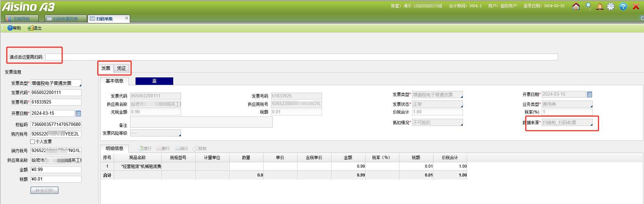Click the 请点击这里再扫码 scan input field

click(x=301, y=57)
